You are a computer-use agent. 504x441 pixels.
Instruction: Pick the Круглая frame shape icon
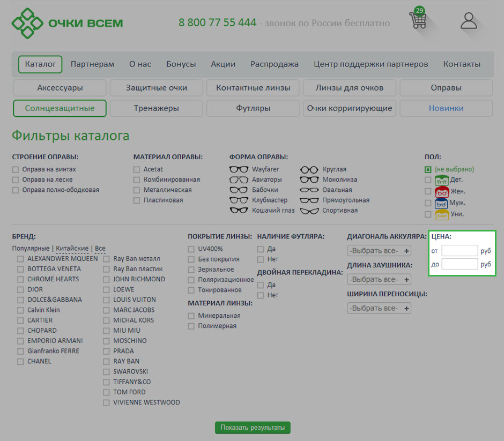point(309,169)
